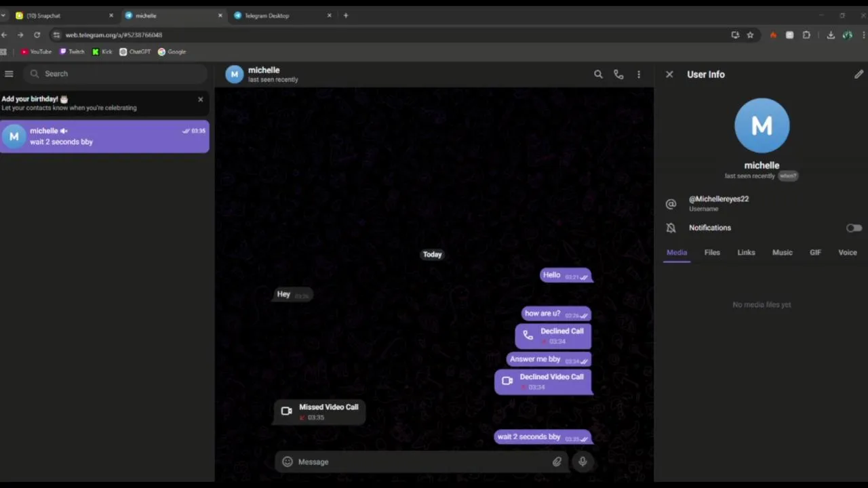Open the YouTube bookmark
The height and width of the screenshot is (488, 868).
coord(36,52)
